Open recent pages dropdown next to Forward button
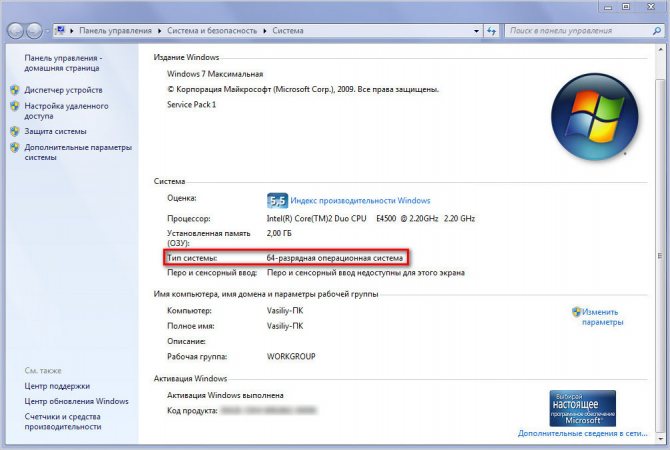This screenshot has width=670, height=450. (x=47, y=31)
